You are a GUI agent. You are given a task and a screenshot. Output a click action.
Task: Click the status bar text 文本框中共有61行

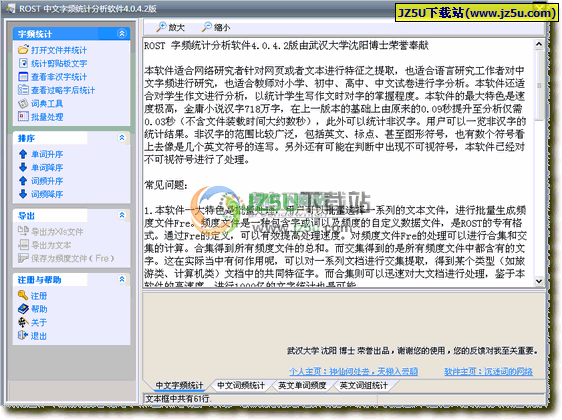(x=178, y=398)
